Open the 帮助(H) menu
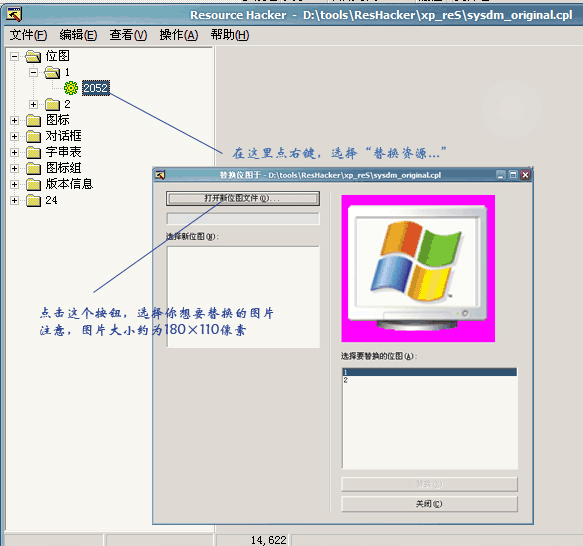 230,35
